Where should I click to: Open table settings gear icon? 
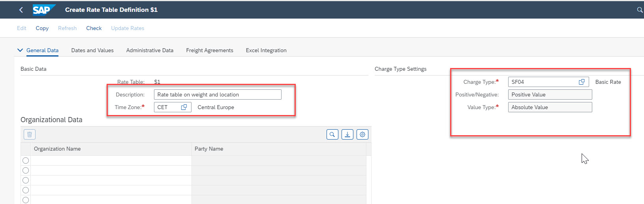coord(362,135)
